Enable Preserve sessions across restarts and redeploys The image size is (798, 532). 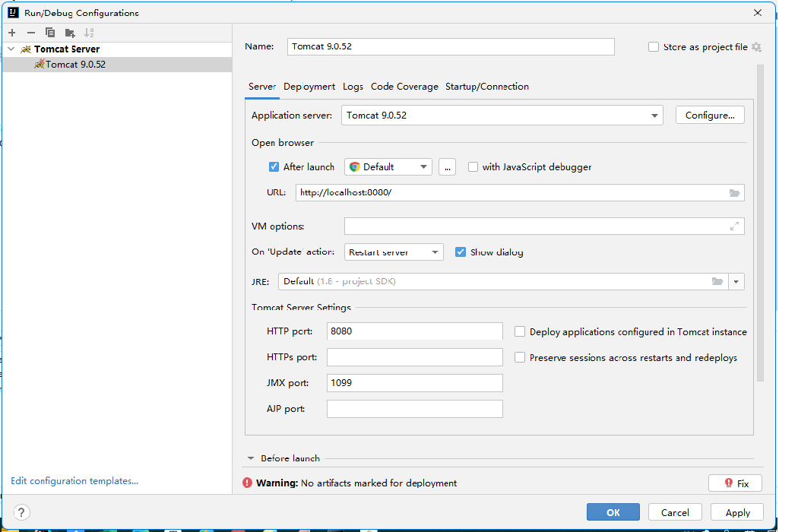520,358
